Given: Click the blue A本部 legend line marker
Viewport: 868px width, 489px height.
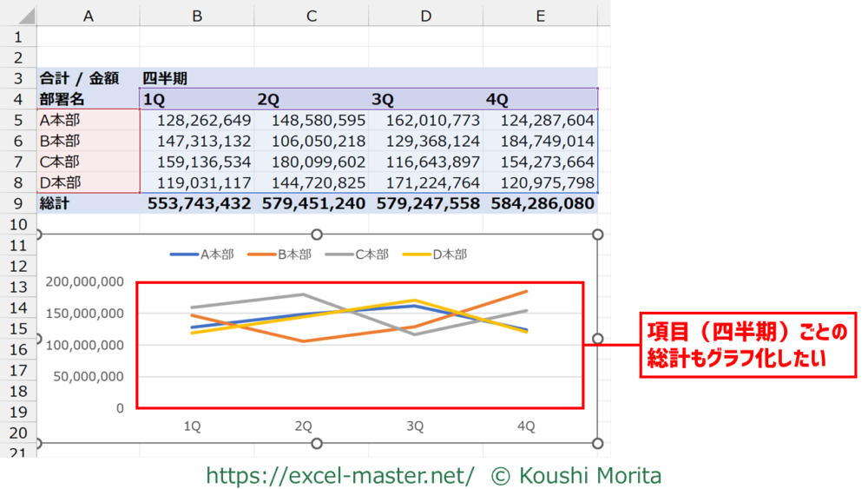Looking at the screenshot, I should tap(184, 254).
